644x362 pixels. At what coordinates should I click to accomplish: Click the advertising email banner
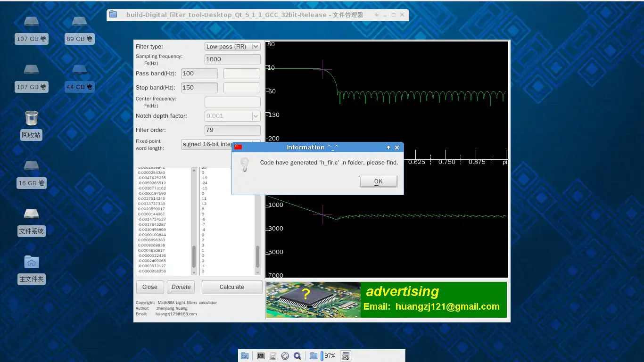coord(434,300)
